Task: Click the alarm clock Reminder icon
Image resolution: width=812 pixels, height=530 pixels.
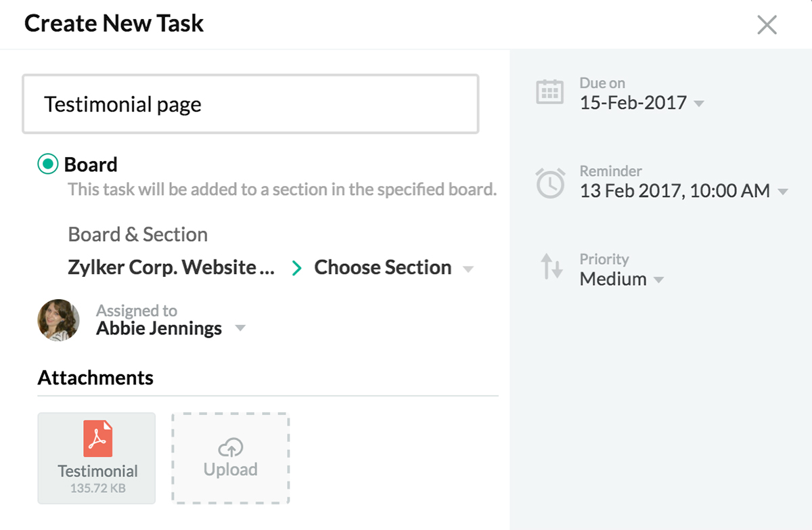Action: point(550,183)
